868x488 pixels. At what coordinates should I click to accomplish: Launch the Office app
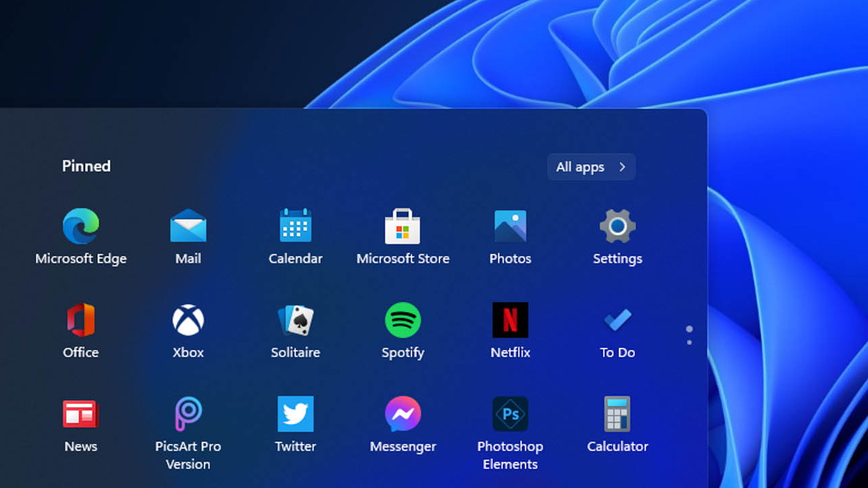tap(81, 320)
